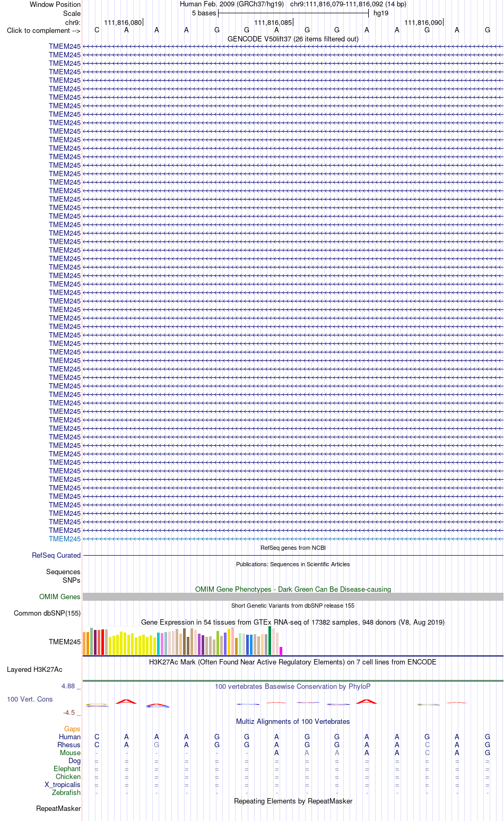This screenshot has width=504, height=821.
Task: Click the magenta bar in GTEx chart
Action: pos(281,651)
